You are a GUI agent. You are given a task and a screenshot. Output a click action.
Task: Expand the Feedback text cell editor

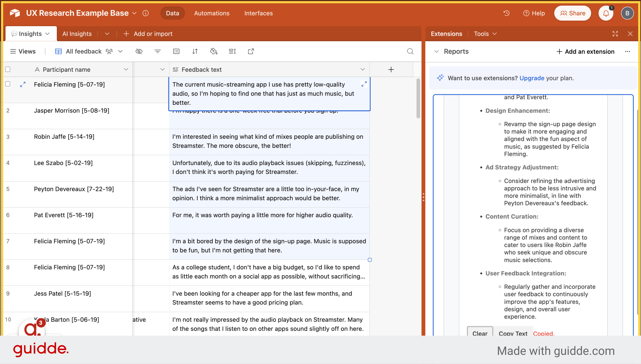click(x=364, y=84)
